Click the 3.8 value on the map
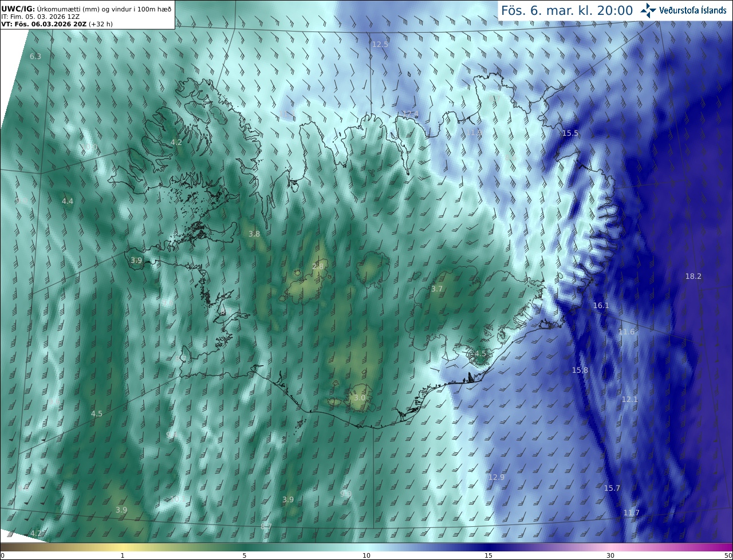This screenshot has height=560, width=733. click(x=254, y=234)
